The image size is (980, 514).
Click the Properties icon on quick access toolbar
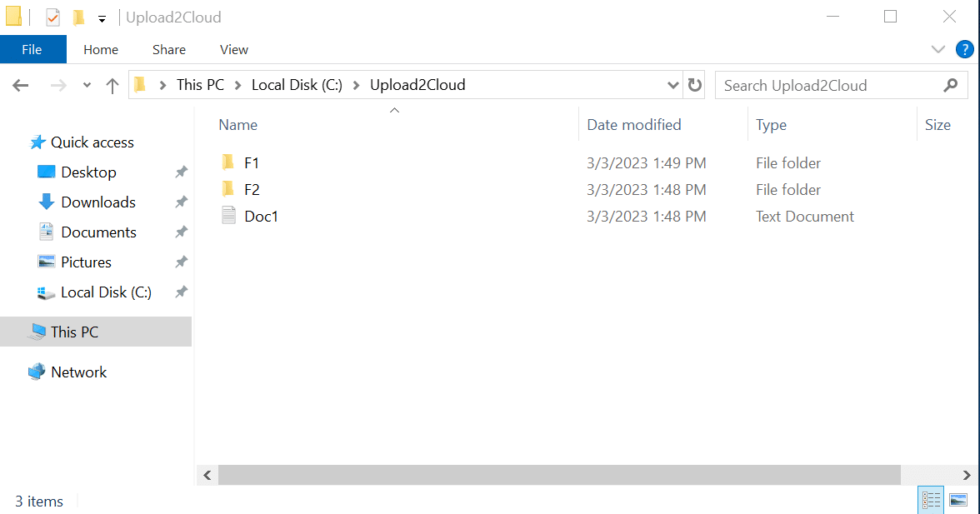coord(52,17)
